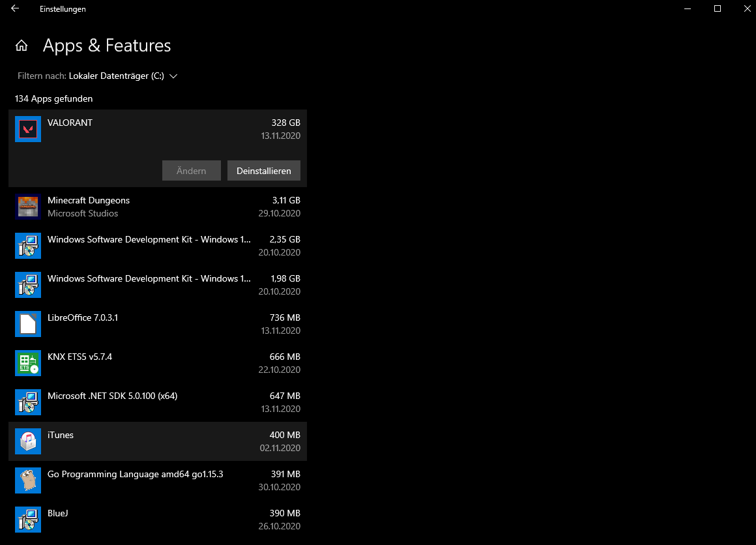Select the iTunes entry name
Screen dimensions: 756x545
tap(61, 435)
